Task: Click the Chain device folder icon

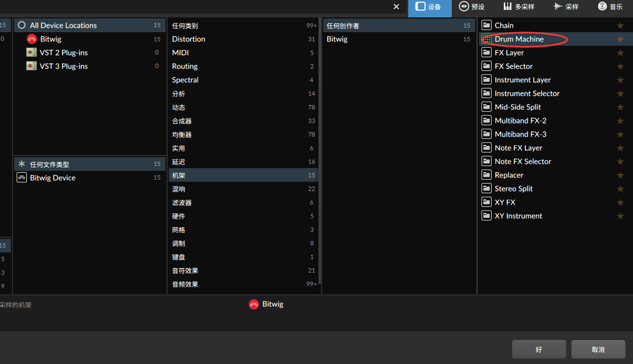Action: [487, 25]
